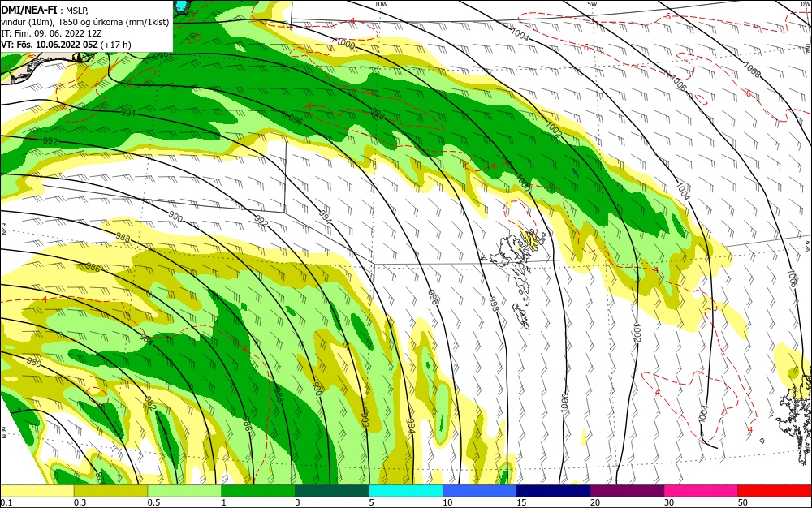This screenshot has width=812, height=508.
Task: Click the '10W' longitude label
Action: [381, 4]
